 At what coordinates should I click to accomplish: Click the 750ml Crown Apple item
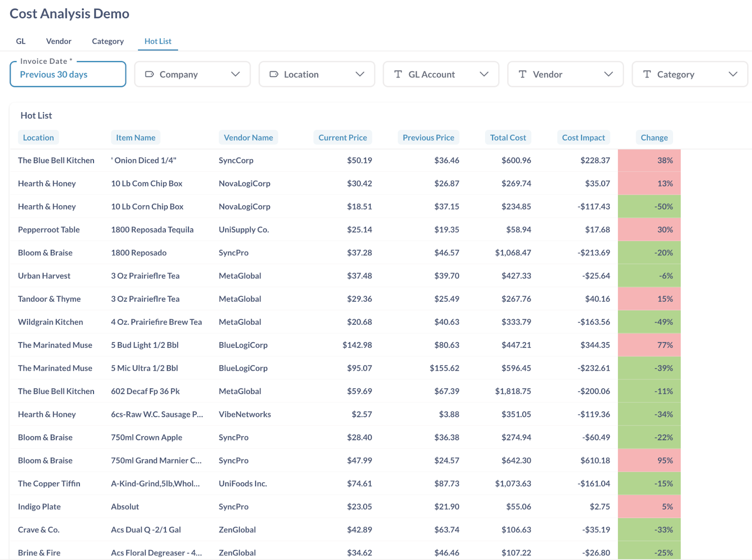coord(147,437)
